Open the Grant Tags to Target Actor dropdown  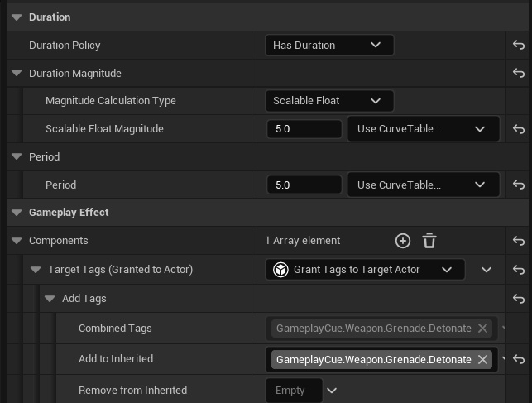(365, 270)
